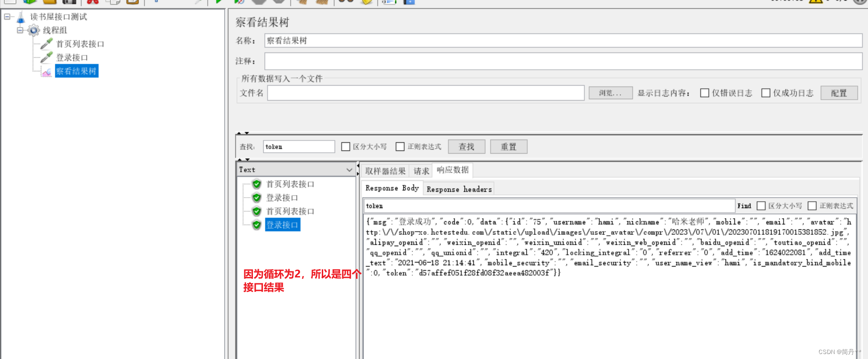Screen dimensions: 868x359
Task: Select the highlighted 登录接口 sample result
Action: click(x=282, y=225)
